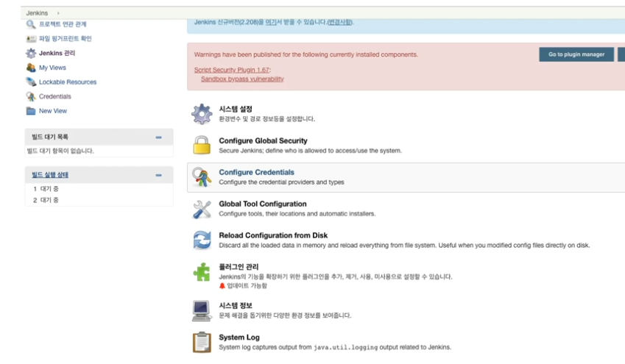The height and width of the screenshot is (364, 625).
Task: Click the My Views people icon
Action: point(31,68)
